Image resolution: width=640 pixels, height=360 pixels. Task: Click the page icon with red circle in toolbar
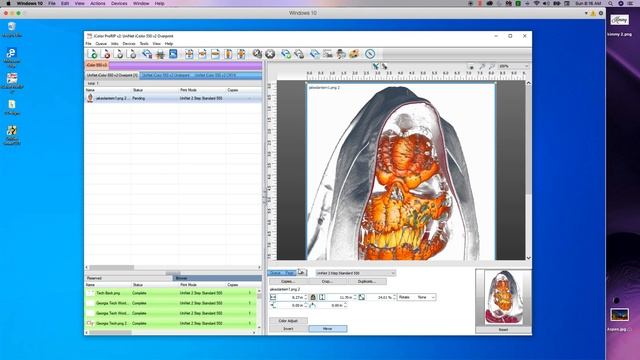(x=105, y=54)
